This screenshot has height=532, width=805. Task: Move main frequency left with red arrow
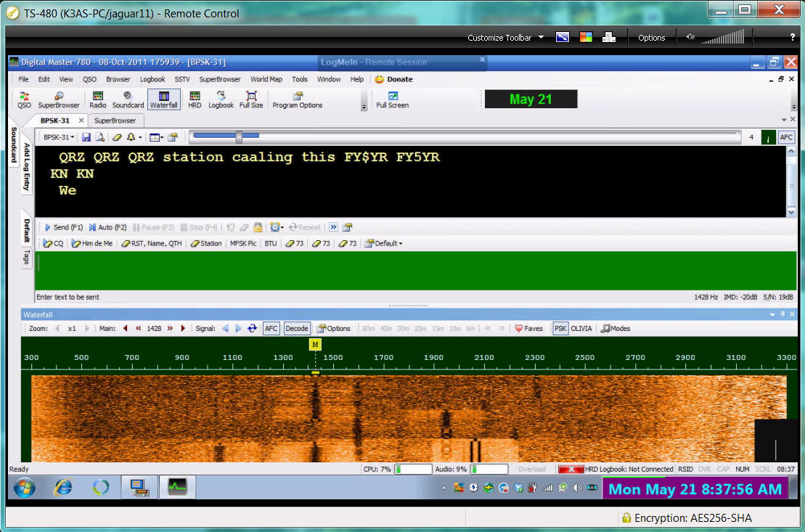click(126, 329)
